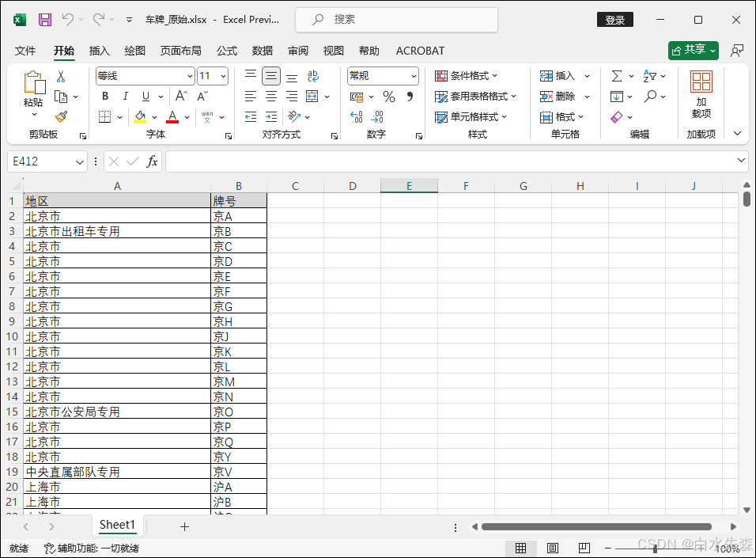Open 单元格样式 cell styles menu

471,117
